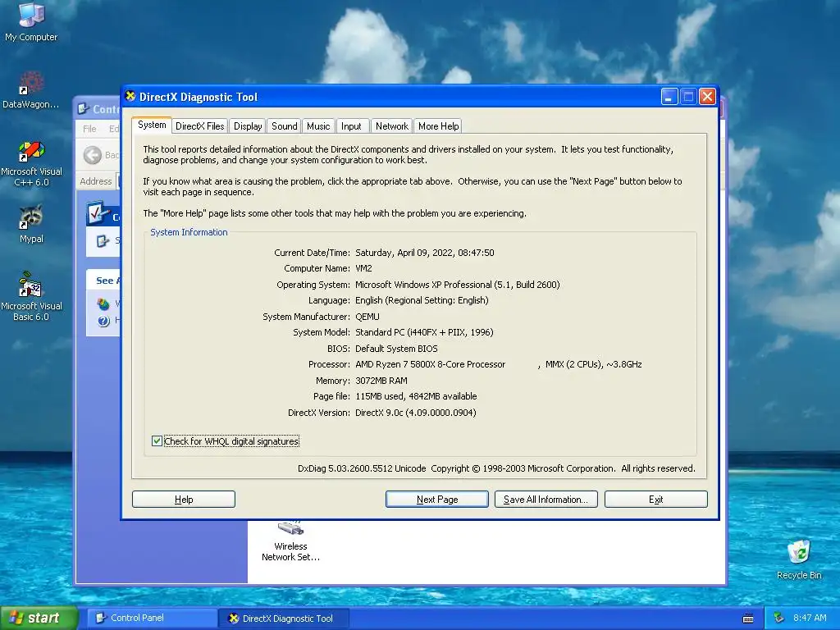
Task: Launch Microsoft Visual C++ 6.0 shortcut
Action: (x=31, y=163)
